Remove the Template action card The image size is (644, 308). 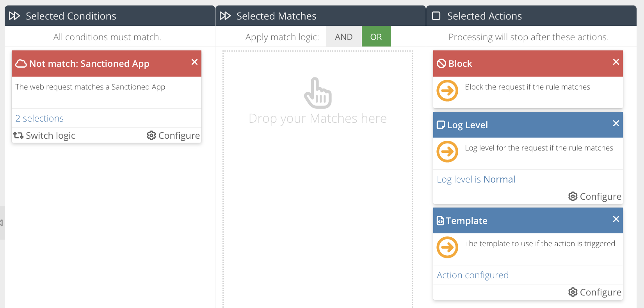point(616,219)
